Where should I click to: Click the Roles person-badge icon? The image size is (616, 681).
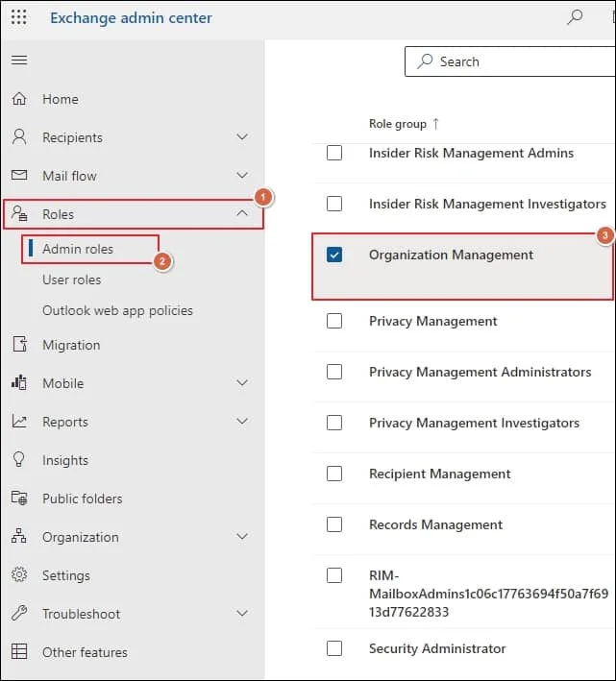click(19, 214)
